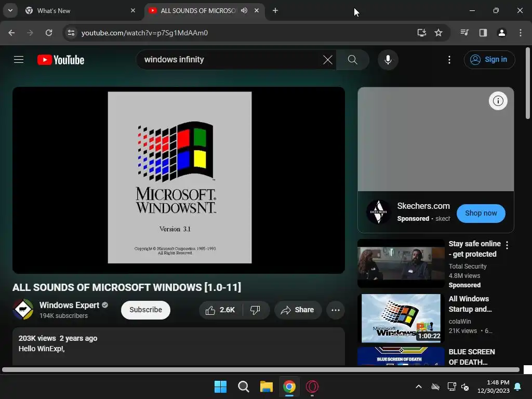This screenshot has width=532, height=399.
Task: Subscribe to Windows Expert
Action: tap(145, 310)
